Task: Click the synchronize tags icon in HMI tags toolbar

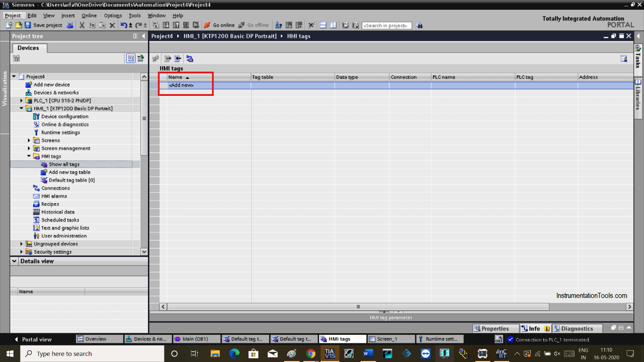Action: tap(190, 58)
